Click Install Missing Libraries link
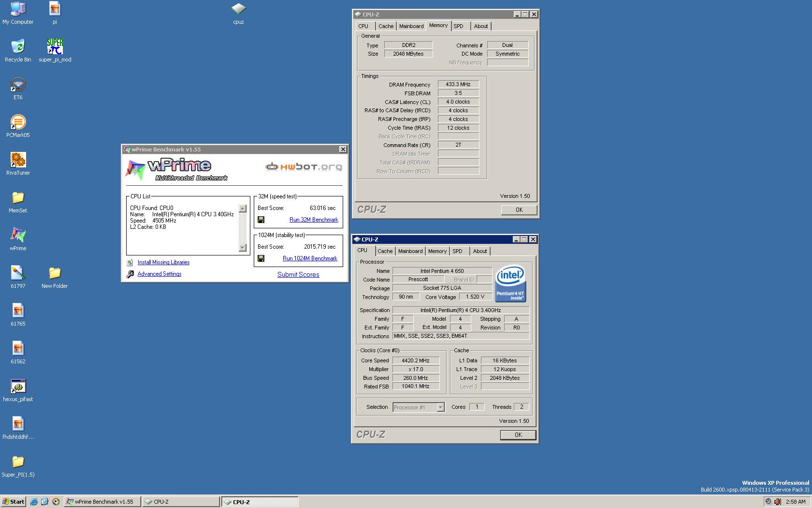The image size is (812, 508). point(163,262)
